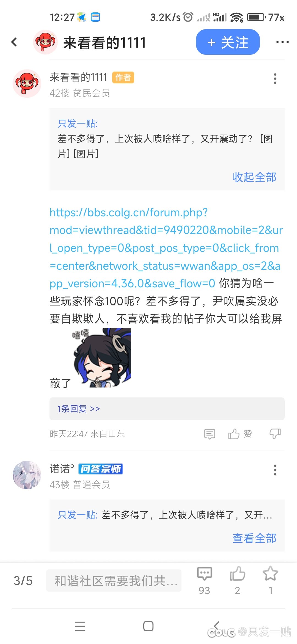Tap the Android home navigation button

pos(148,626)
